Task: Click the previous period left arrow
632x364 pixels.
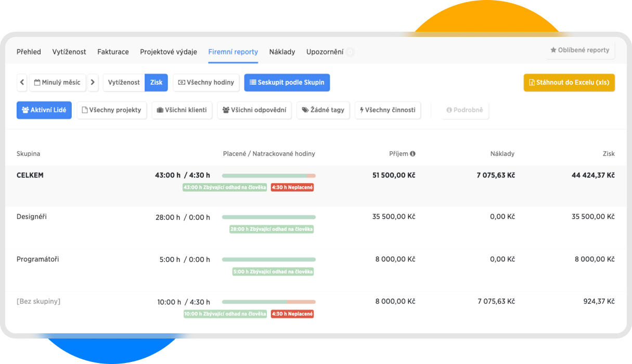Action: click(x=22, y=82)
